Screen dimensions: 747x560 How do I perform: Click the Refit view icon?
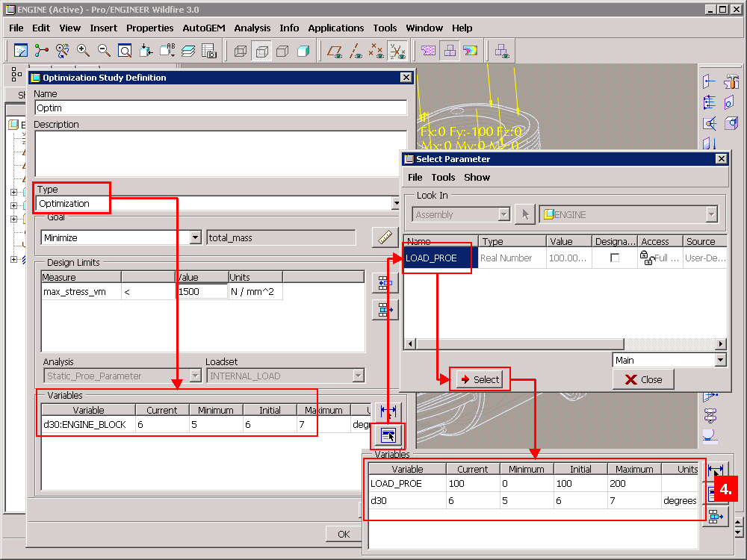coord(125,51)
